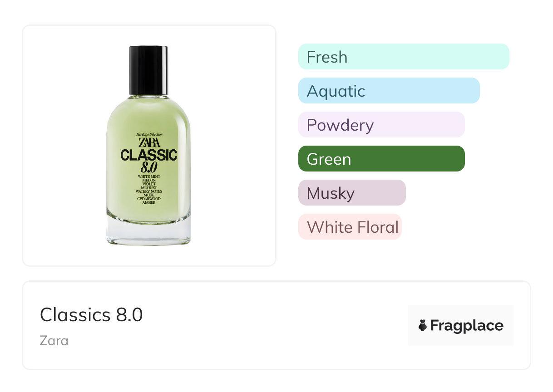Click the dark Green accord bar
This screenshot has height=392, width=553.
coord(381,159)
